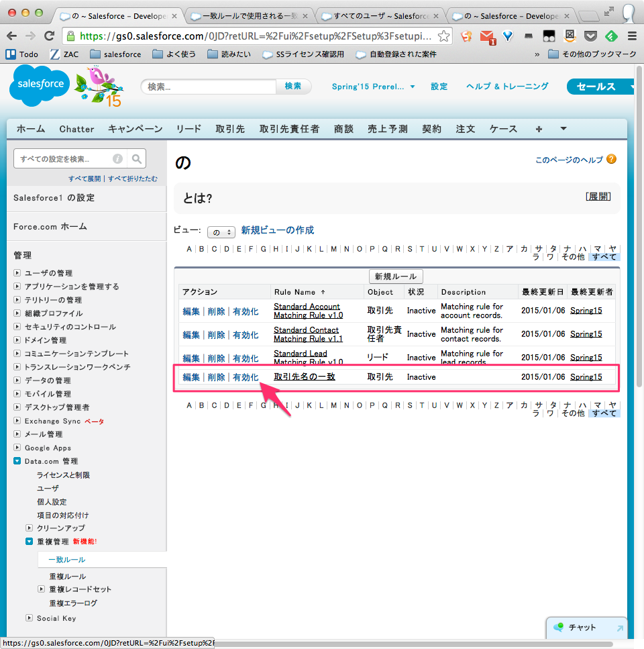644x649 pixels.
Task: Click 削除 for Standard Contact Matching Rule
Action: coord(216,335)
